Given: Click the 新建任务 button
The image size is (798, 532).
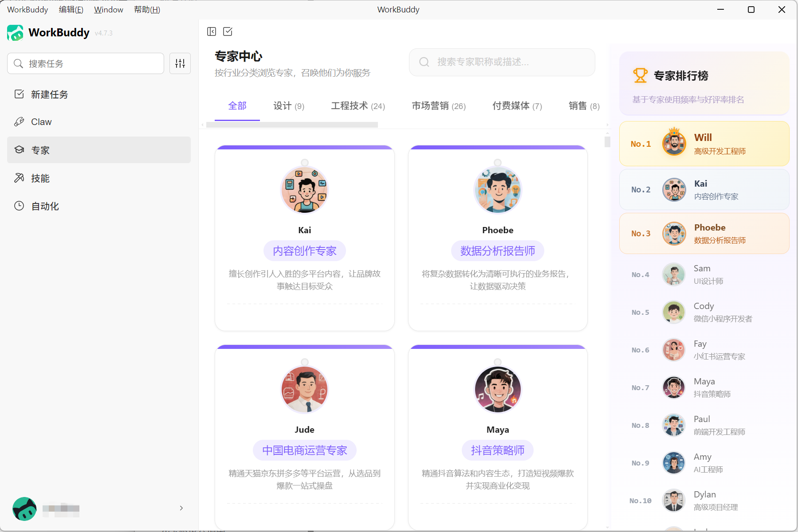Looking at the screenshot, I should pos(49,94).
